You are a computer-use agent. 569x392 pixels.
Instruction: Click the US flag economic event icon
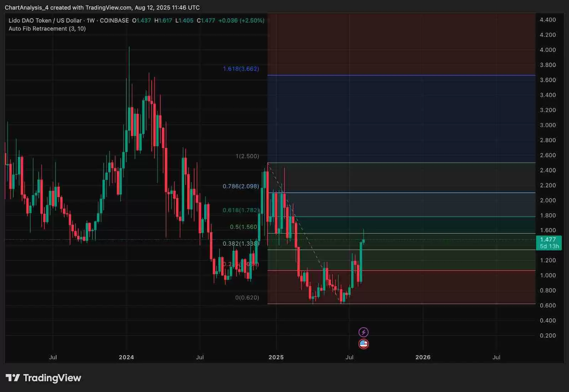pyautogui.click(x=363, y=344)
